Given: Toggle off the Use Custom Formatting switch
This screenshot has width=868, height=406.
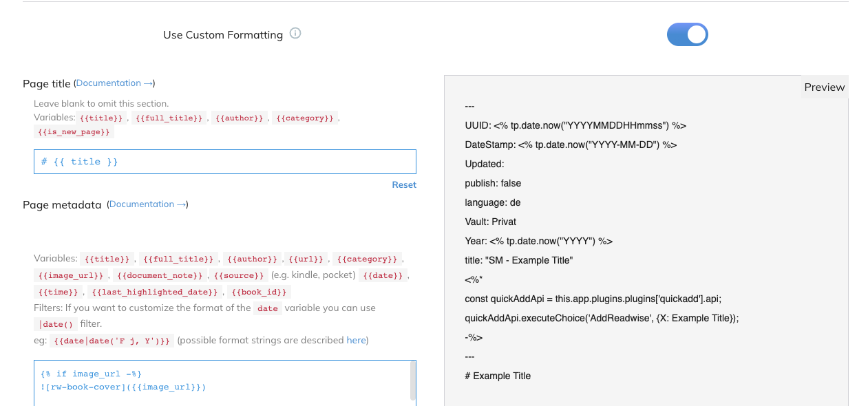Looking at the screenshot, I should click(687, 34).
